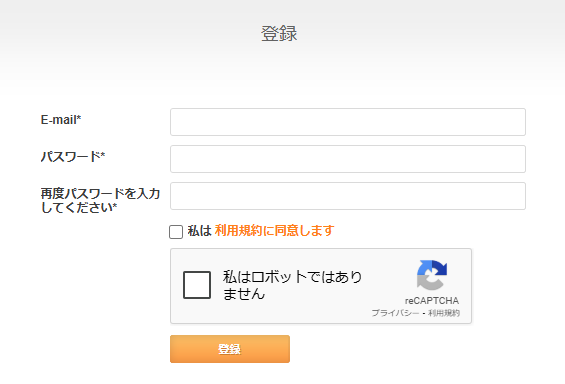Click the reCAPTCHA logo icon
The width and height of the screenshot is (565, 384).
432,275
